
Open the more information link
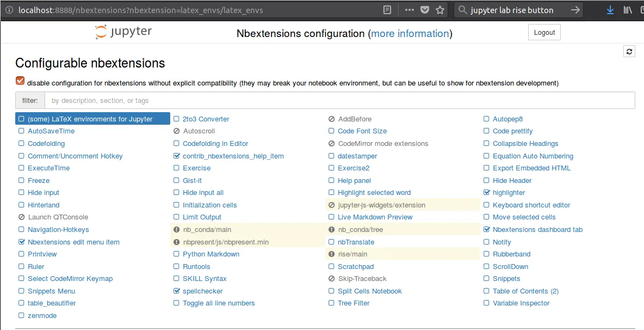[410, 34]
